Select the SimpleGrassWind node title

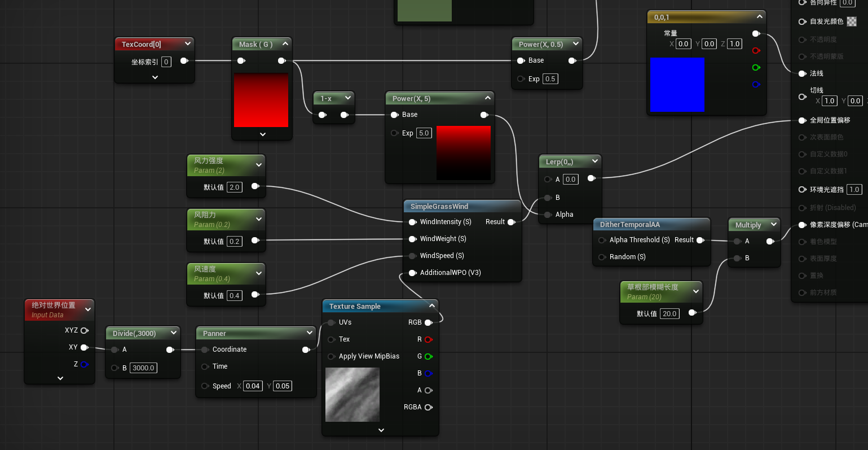point(439,207)
